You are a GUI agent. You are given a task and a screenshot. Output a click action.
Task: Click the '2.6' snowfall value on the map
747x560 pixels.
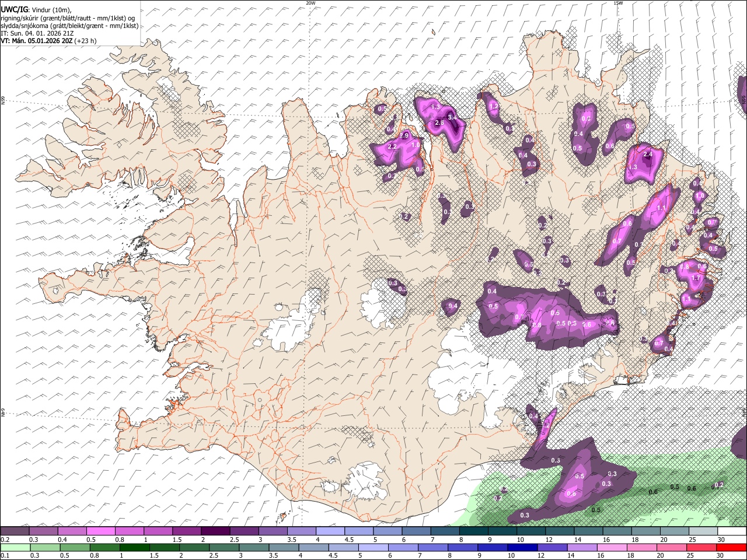(439, 123)
